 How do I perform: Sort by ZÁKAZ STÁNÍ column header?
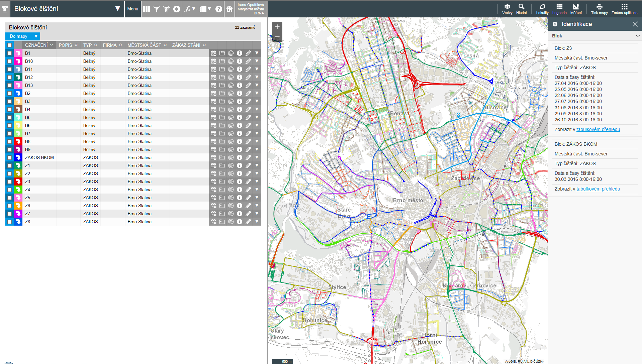[189, 45]
